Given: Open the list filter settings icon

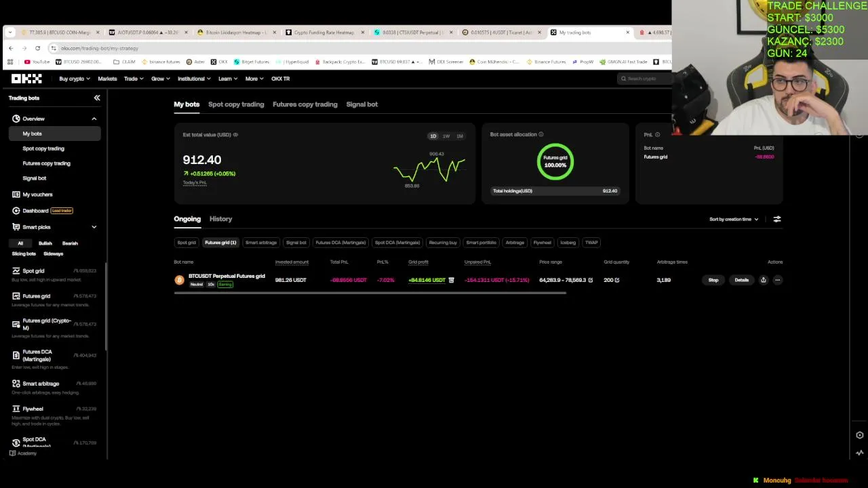Looking at the screenshot, I should (x=777, y=220).
